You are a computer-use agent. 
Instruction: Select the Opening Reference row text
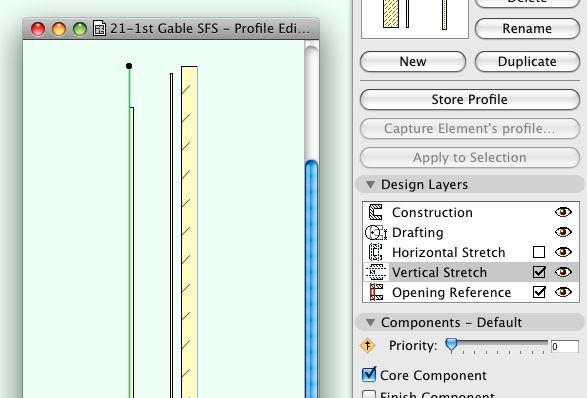point(451,292)
